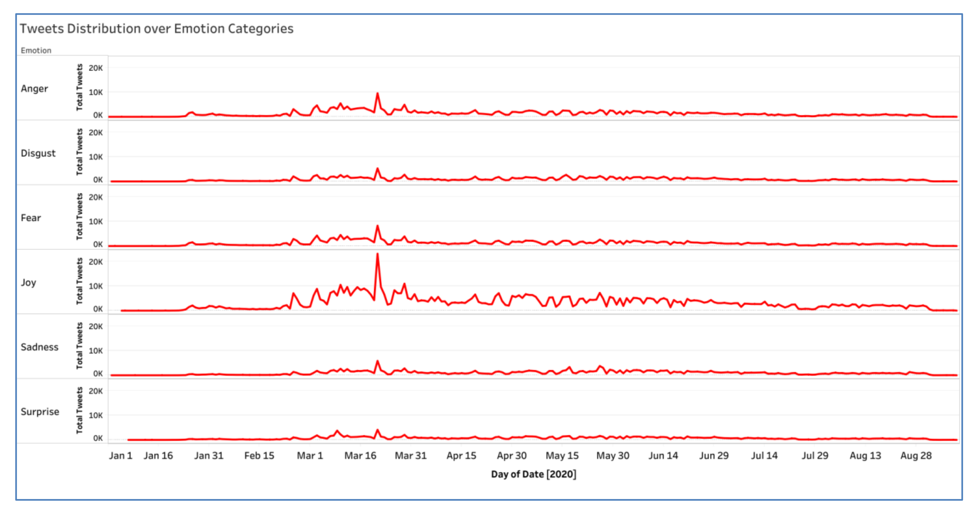Click the Jun 14 date axis label

[663, 456]
